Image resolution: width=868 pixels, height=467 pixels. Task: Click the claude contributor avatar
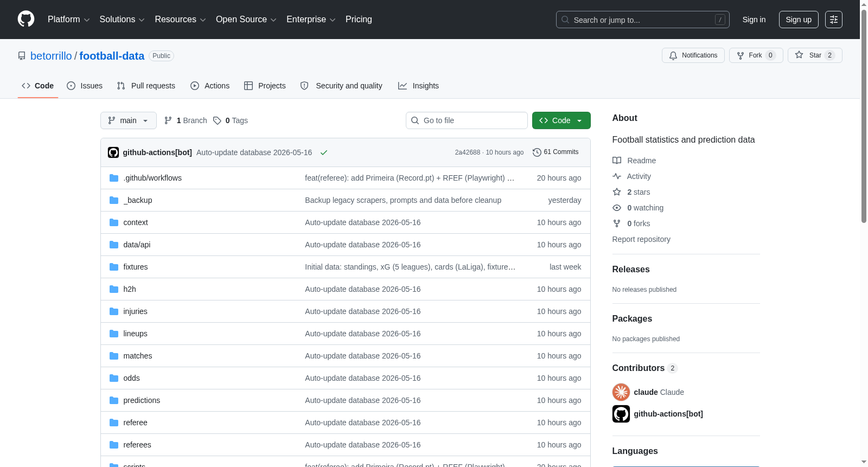coord(621,392)
